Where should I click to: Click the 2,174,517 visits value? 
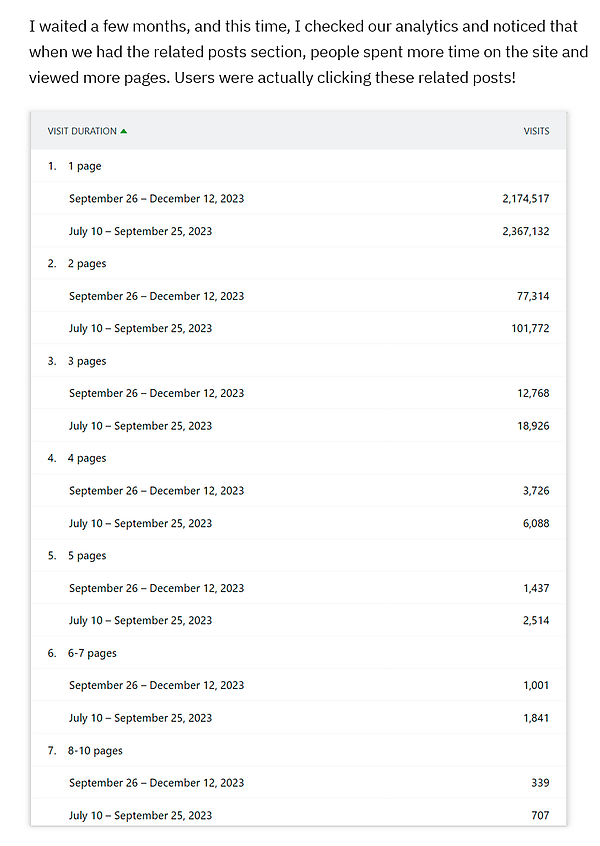pos(525,199)
